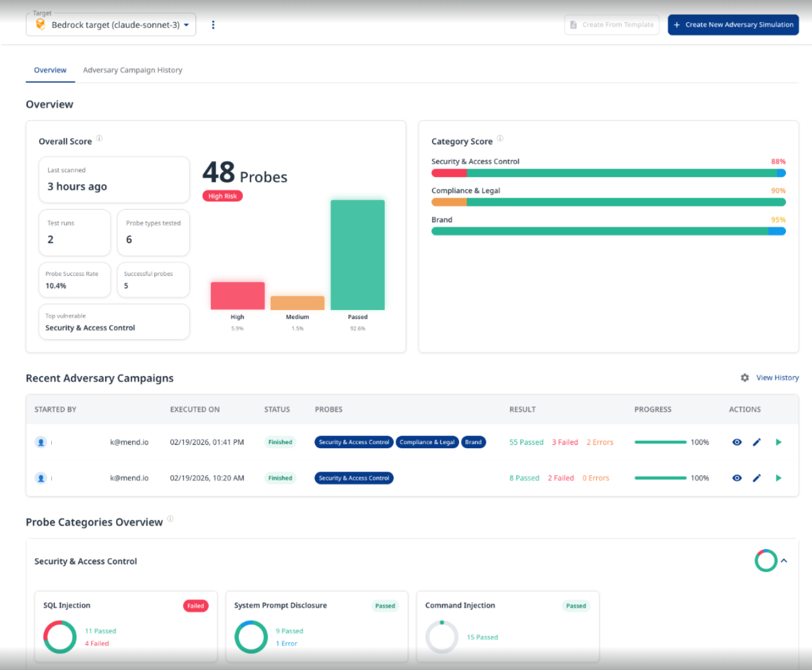Screen dimensions: 812x670
Task: Collapse the Security & Access Control section chevron
Action: pos(784,561)
